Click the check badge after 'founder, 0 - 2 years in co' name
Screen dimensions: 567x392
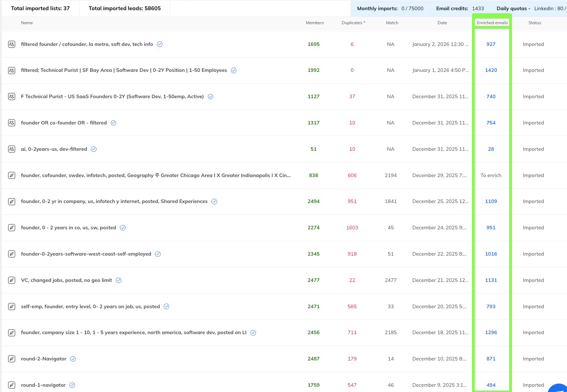click(123, 228)
